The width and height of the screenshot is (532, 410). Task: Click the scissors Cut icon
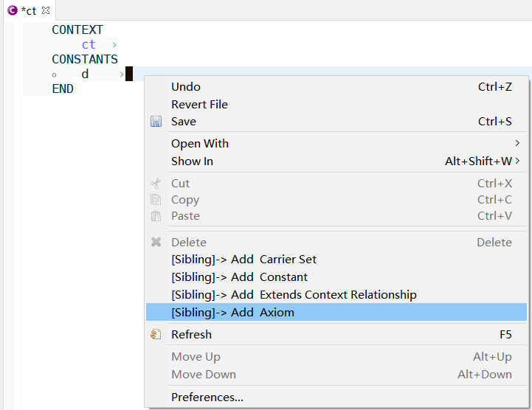156,184
